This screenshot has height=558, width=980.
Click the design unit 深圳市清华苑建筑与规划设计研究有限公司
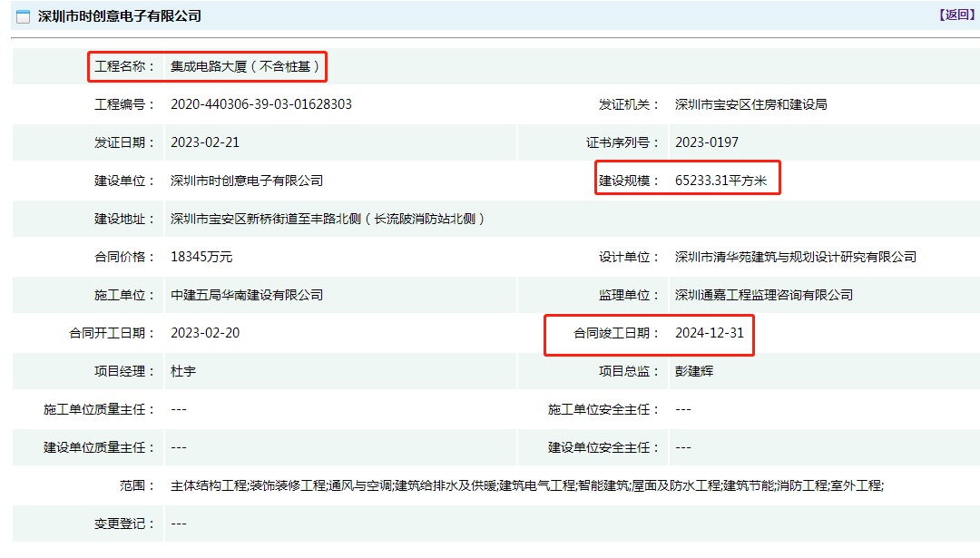click(795, 257)
